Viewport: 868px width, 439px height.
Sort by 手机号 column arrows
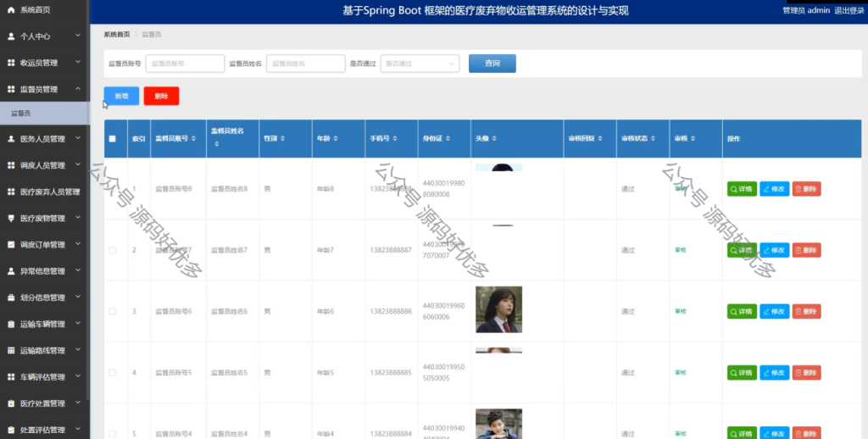[x=395, y=138]
